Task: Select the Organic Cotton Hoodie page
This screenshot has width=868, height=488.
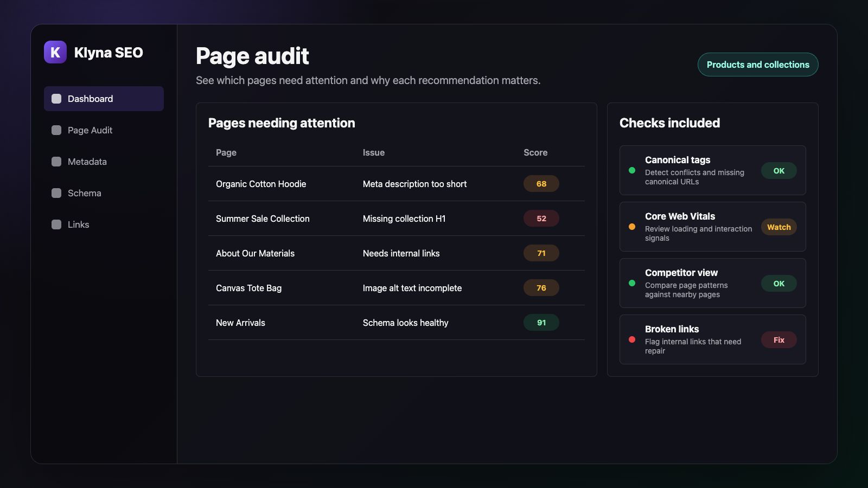Action: [x=261, y=184]
